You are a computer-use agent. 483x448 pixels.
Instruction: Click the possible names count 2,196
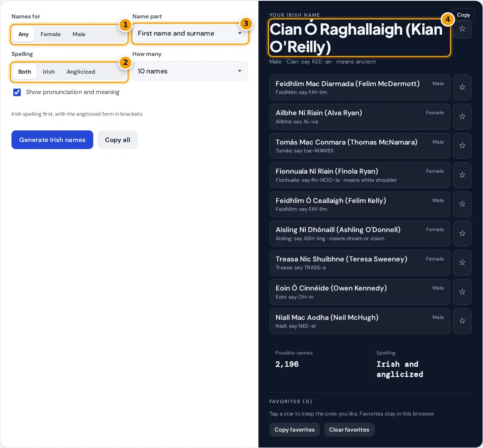(x=287, y=364)
